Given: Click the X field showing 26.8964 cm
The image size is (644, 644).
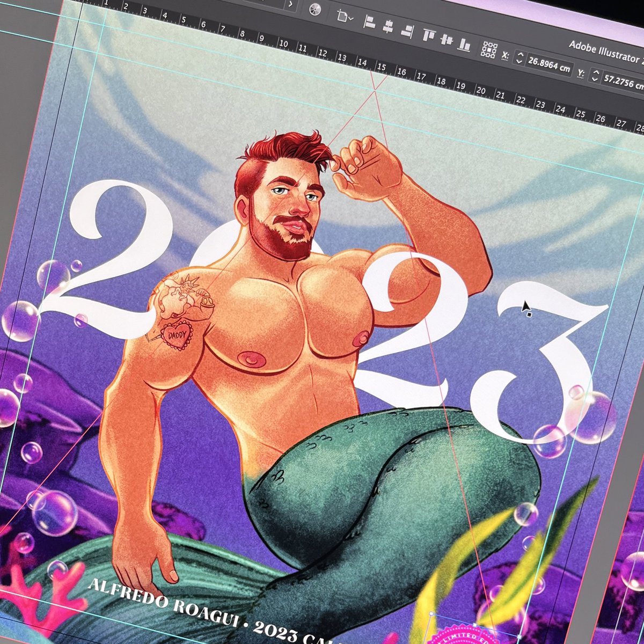Looking at the screenshot, I should 548,64.
